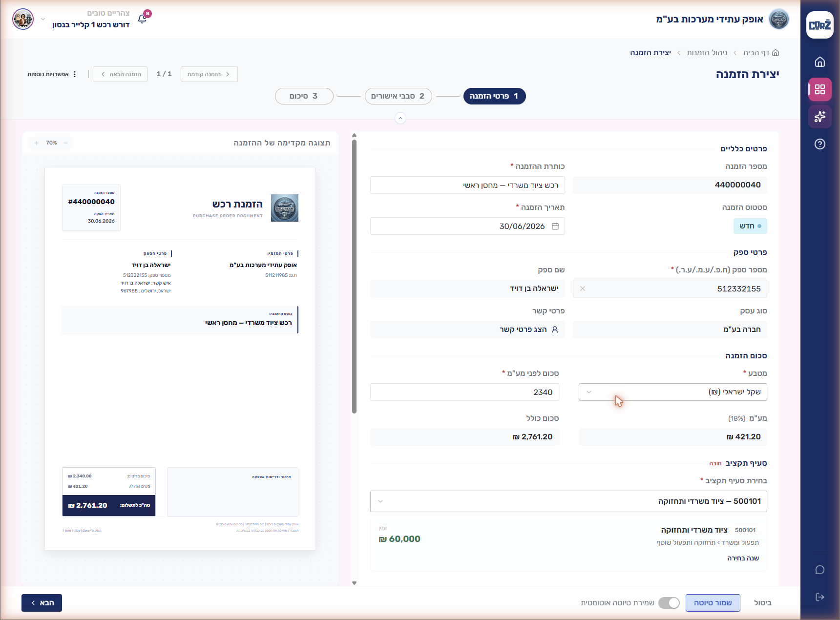Zoom out the preview with minus icon
This screenshot has width=840, height=620.
[66, 143]
